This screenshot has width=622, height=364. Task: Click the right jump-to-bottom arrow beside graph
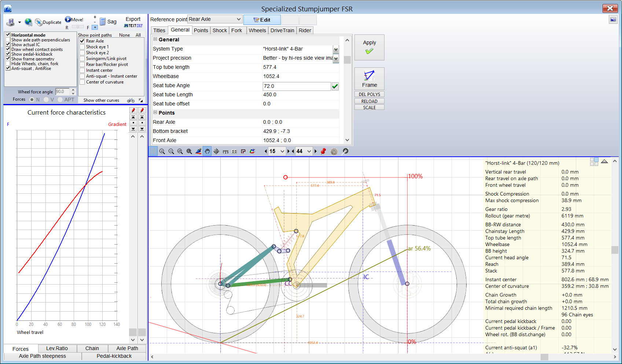pyautogui.click(x=142, y=129)
